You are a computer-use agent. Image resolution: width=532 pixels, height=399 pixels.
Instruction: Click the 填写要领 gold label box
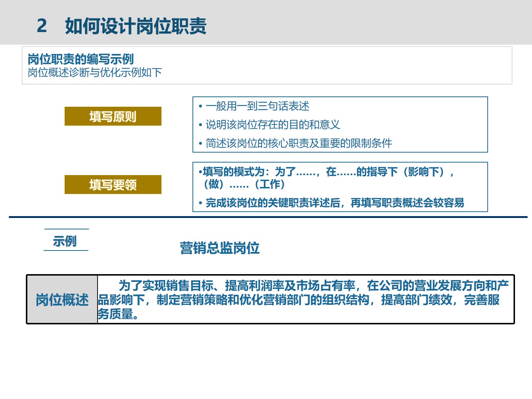113,184
